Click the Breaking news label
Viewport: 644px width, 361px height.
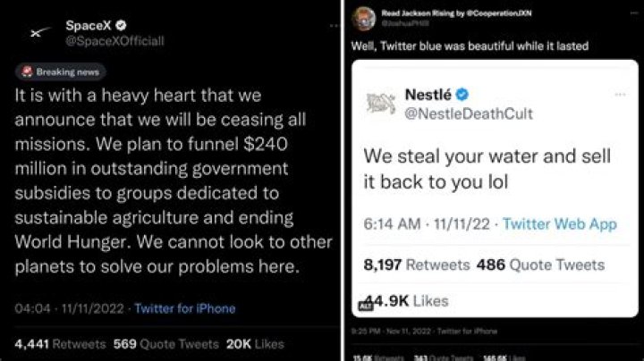point(60,71)
